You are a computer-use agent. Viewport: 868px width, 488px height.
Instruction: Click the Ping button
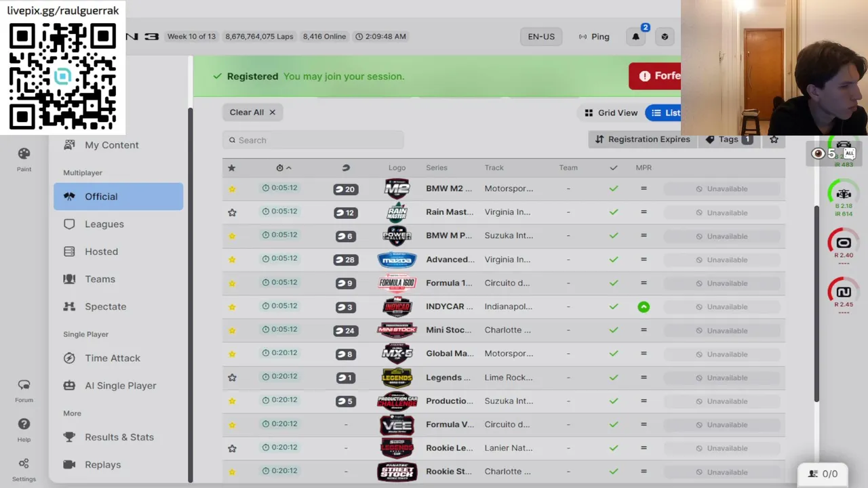point(594,37)
